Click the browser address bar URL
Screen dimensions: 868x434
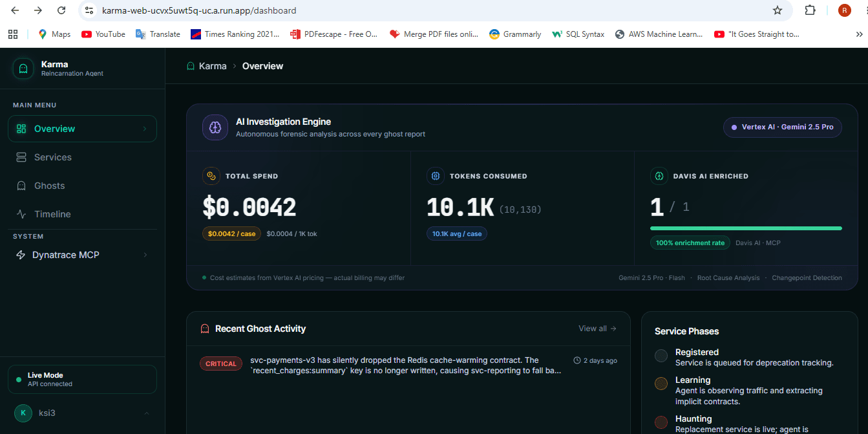(199, 10)
